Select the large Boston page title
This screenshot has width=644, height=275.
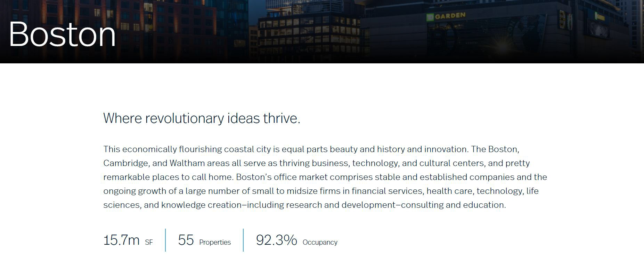(62, 34)
